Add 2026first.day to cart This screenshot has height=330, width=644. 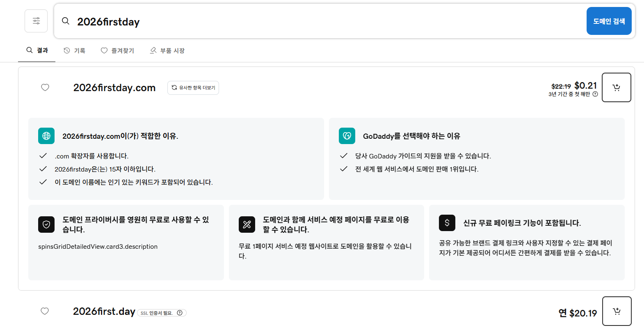point(617,311)
